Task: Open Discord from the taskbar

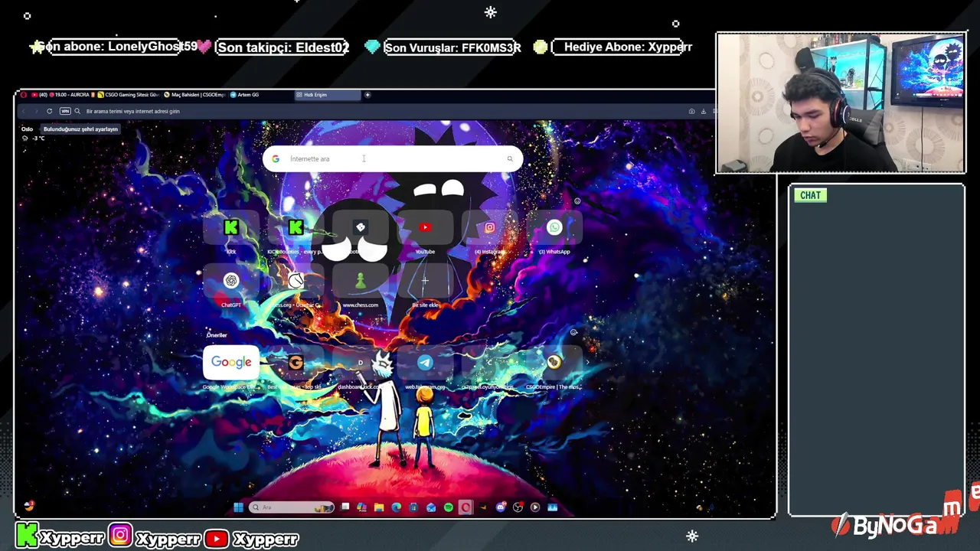Action: coord(501,507)
